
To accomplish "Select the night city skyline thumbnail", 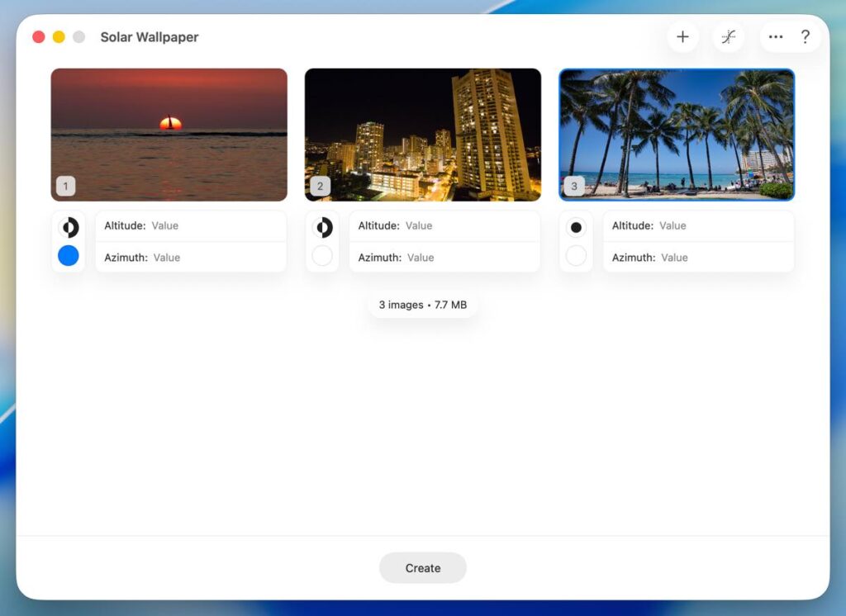I will (x=422, y=134).
